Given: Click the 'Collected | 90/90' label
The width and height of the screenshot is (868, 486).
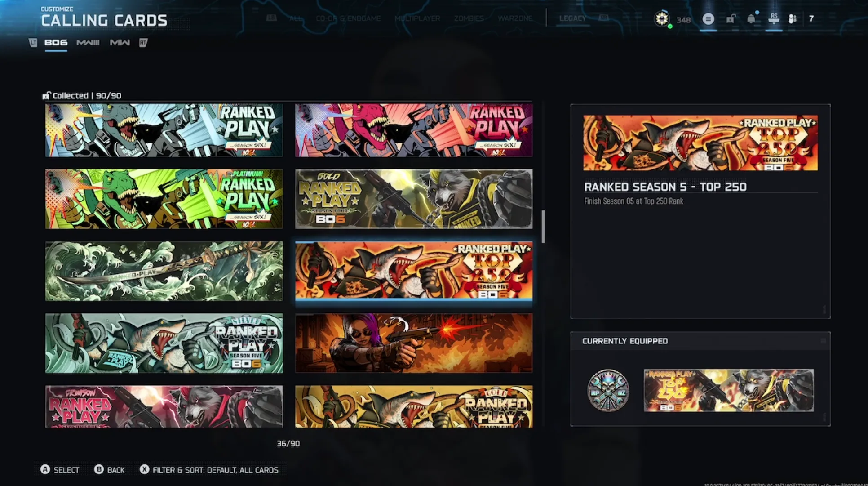Looking at the screenshot, I should click(87, 95).
